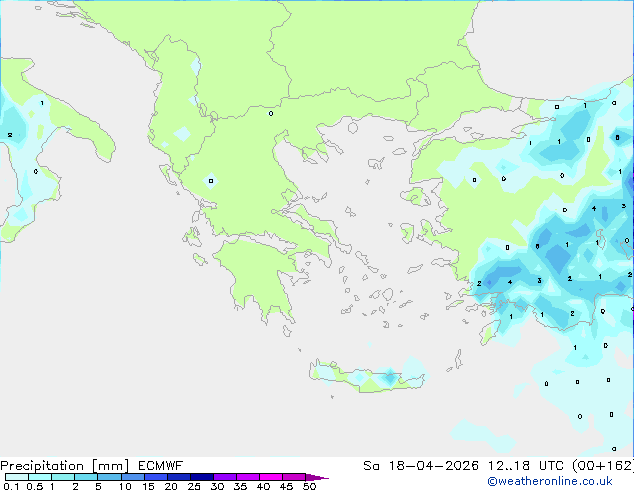Click the 'ECMWF' model label
Image resolution: width=634 pixels, height=490 pixels.
point(161,466)
